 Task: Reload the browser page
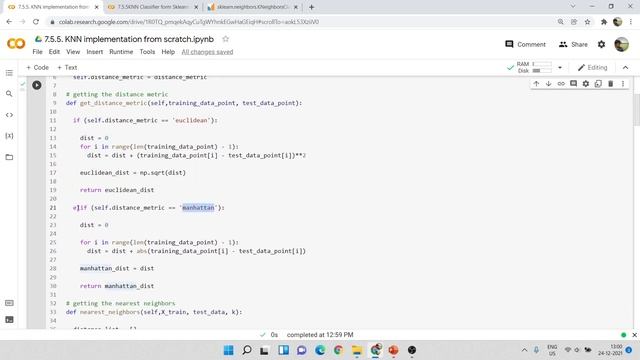click(x=36, y=22)
